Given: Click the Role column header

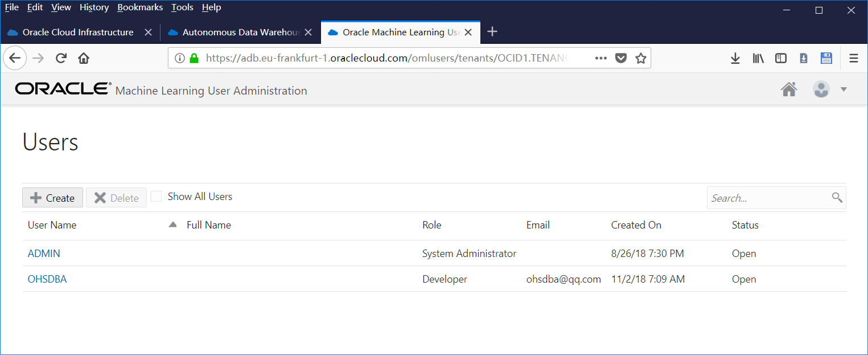Looking at the screenshot, I should [432, 225].
